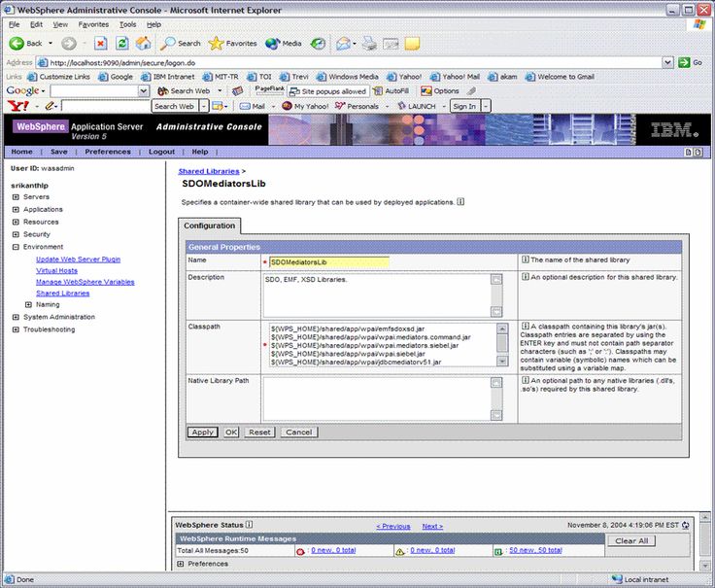Open the File menu
The width and height of the screenshot is (715, 588).
tap(15, 24)
